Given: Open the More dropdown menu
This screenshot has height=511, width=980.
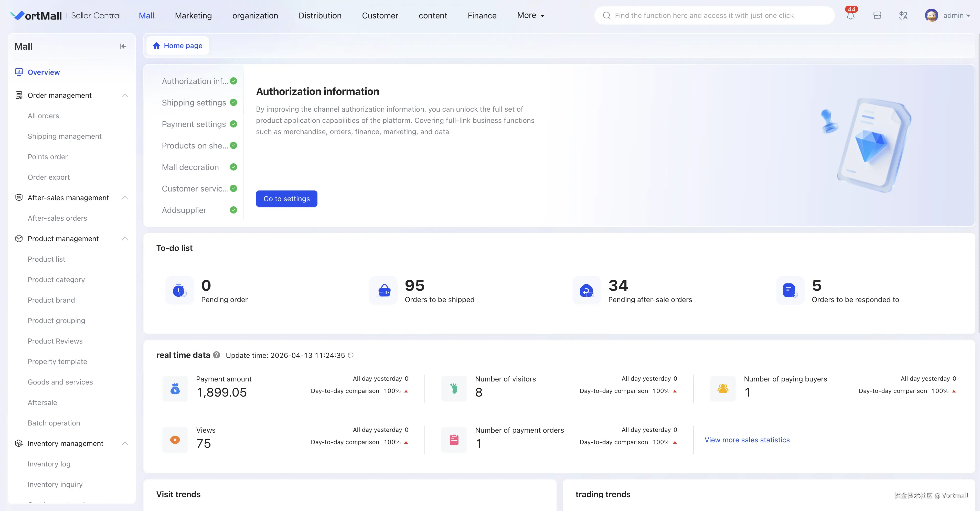Looking at the screenshot, I should (x=530, y=16).
